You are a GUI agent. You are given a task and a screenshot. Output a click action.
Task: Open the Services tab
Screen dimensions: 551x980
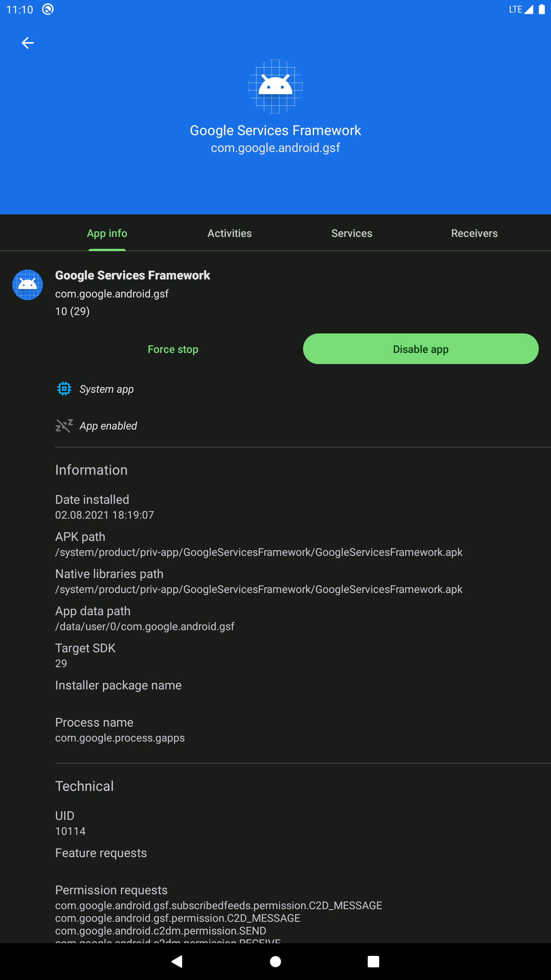352,233
